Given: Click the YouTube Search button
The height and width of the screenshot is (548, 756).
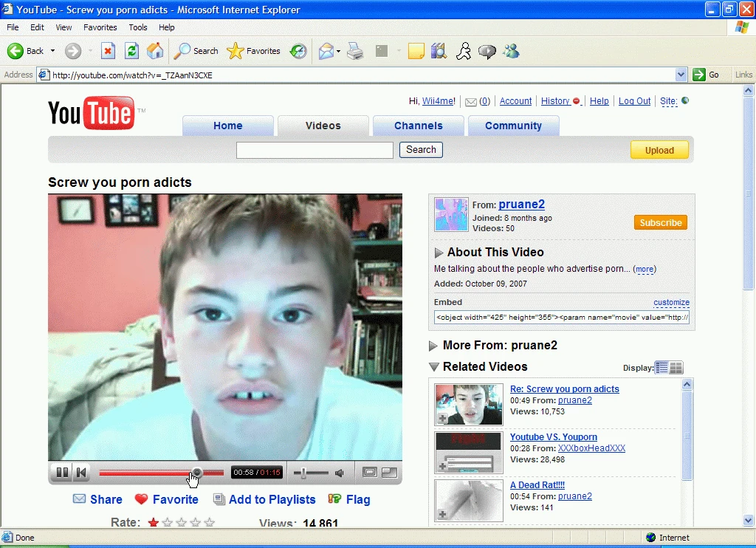Looking at the screenshot, I should 421,149.
